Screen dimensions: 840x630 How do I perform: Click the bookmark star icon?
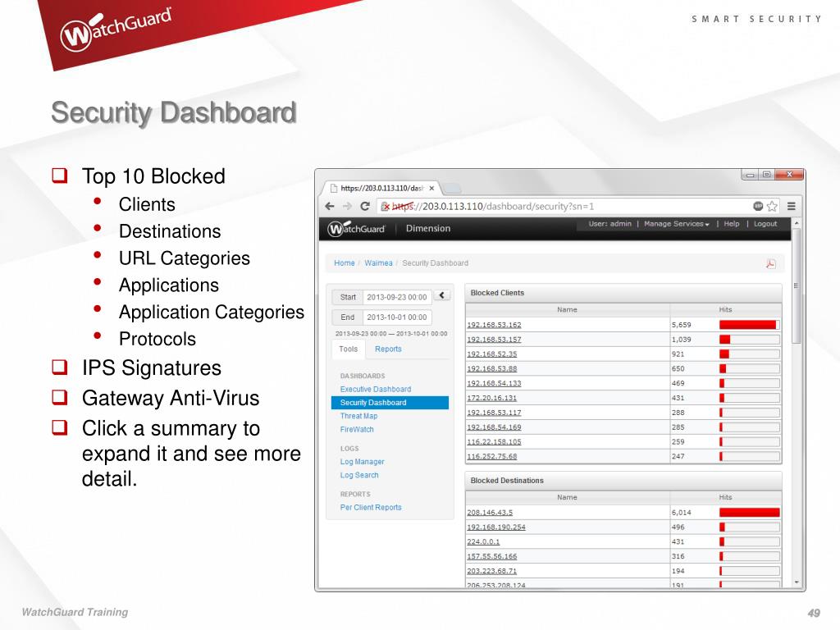[x=772, y=206]
